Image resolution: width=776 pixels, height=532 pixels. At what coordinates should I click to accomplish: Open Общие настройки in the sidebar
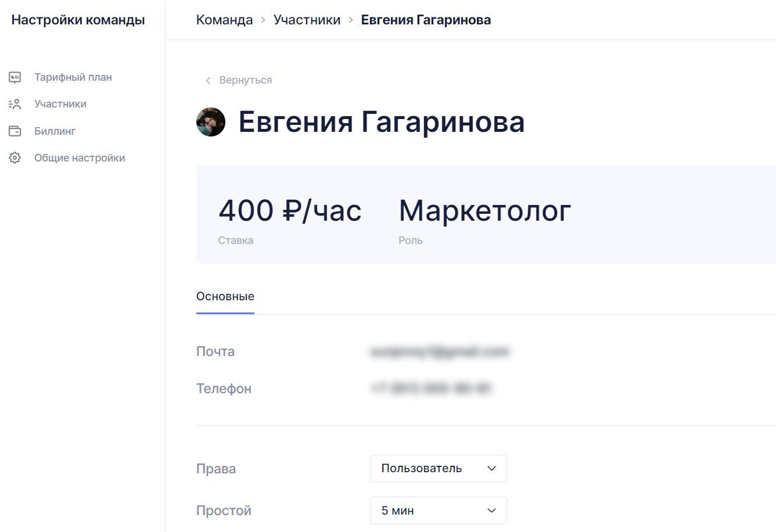click(80, 158)
